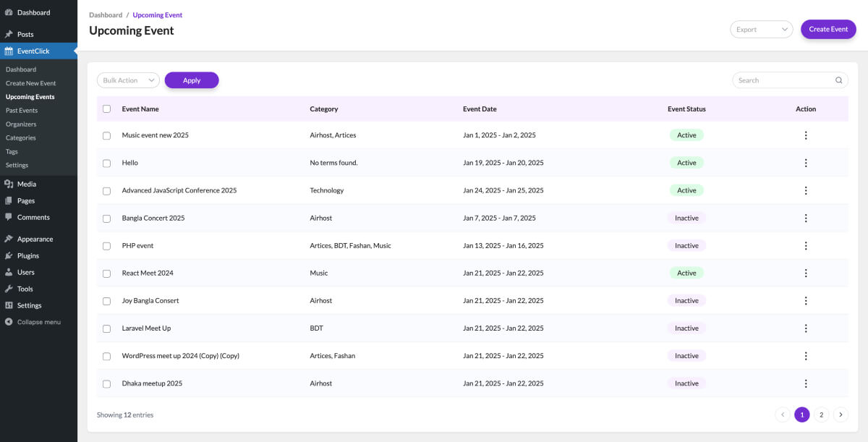The width and height of the screenshot is (868, 442).
Task: Click the EventClick calendar icon in the sidebar
Action: point(9,51)
